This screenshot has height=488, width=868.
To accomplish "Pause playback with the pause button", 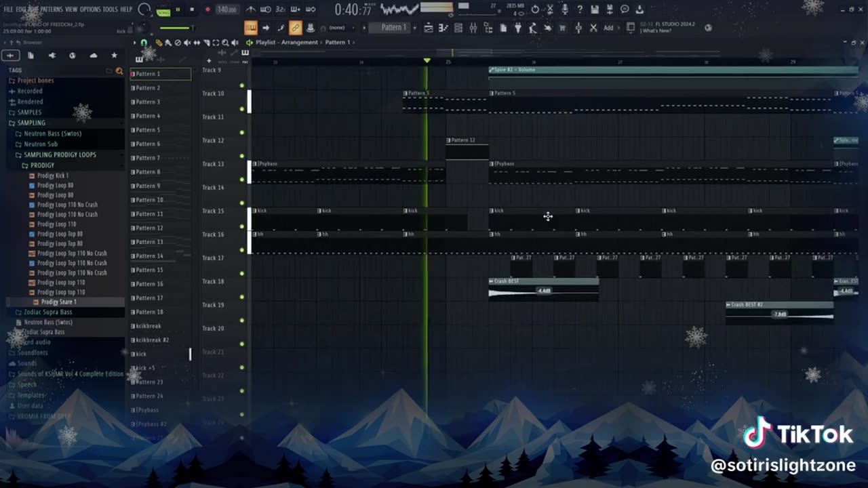I will [x=178, y=9].
